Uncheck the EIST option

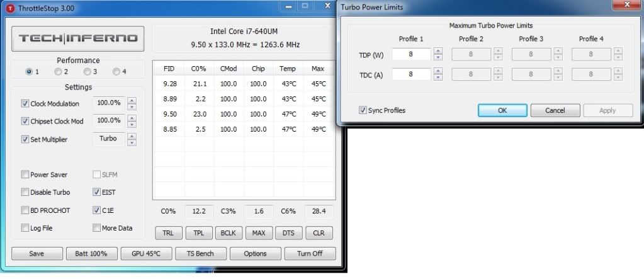tap(96, 192)
